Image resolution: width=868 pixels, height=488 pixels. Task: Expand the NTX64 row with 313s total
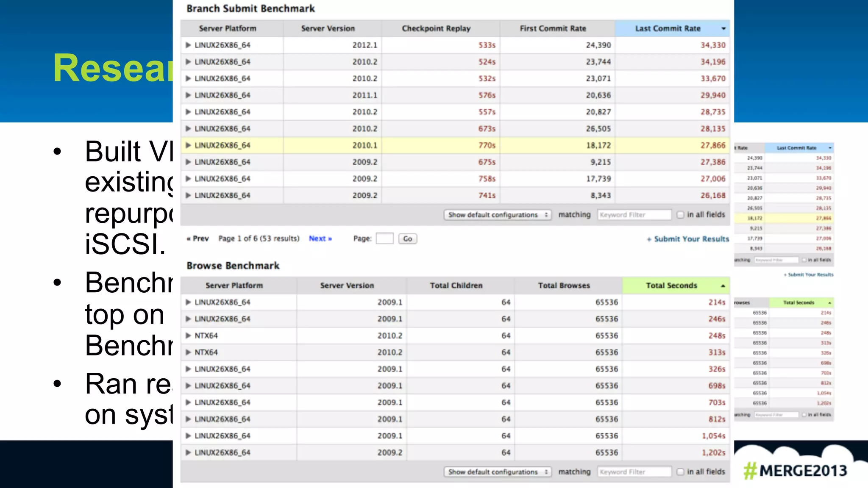tap(188, 352)
